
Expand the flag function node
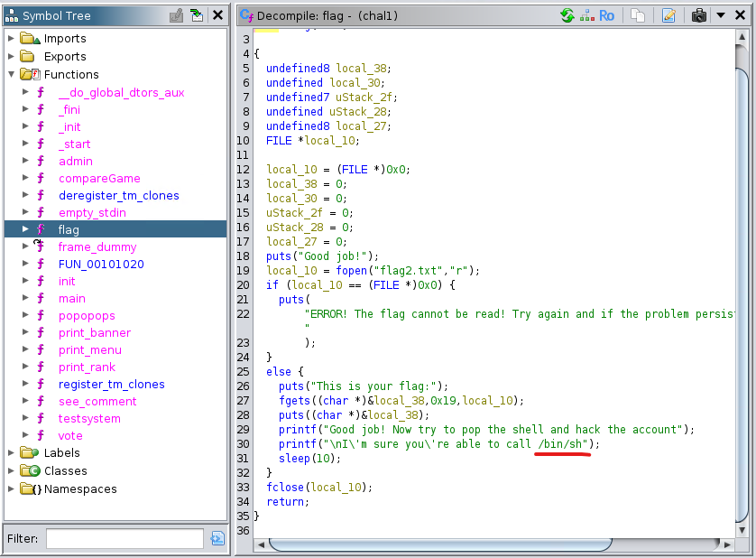pyautogui.click(x=25, y=229)
